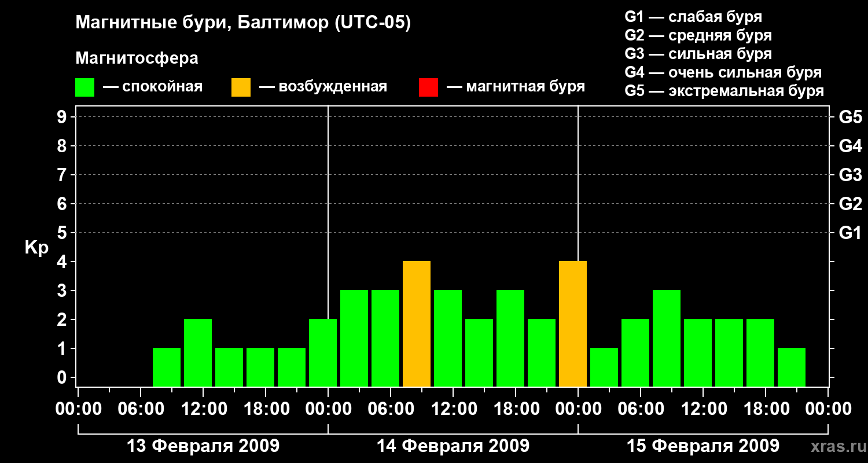Click the 'G1' label on right axis
This screenshot has height=463, width=868.
(851, 233)
